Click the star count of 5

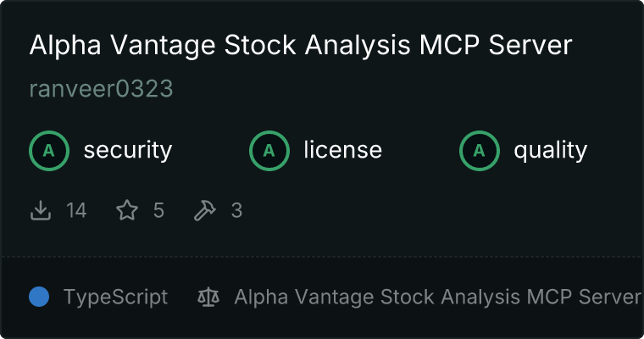[158, 210]
